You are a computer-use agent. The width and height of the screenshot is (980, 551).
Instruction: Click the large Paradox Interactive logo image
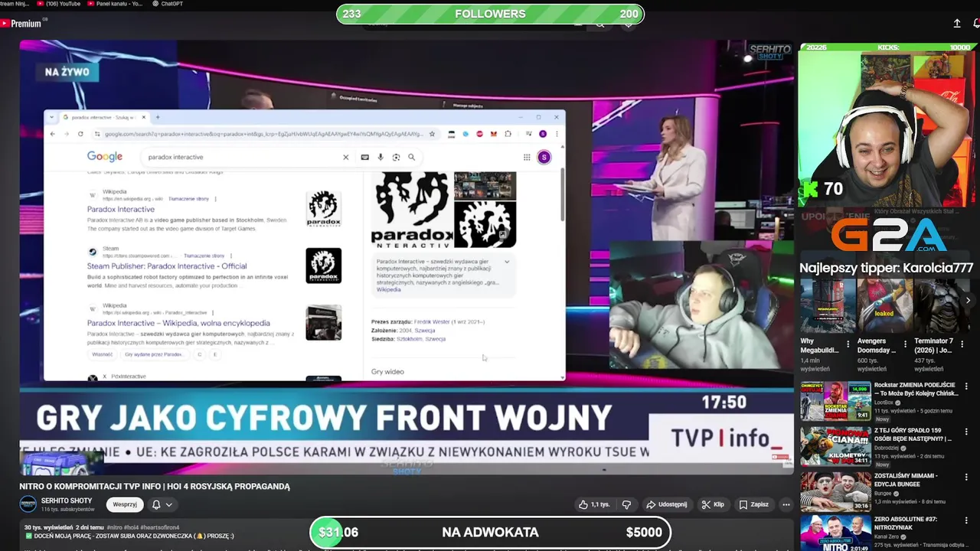[x=411, y=210]
